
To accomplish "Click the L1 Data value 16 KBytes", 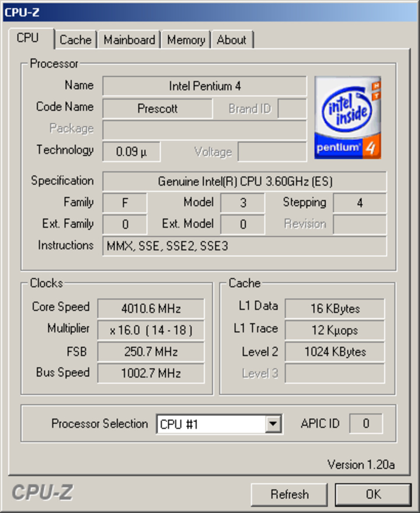I will (x=335, y=308).
